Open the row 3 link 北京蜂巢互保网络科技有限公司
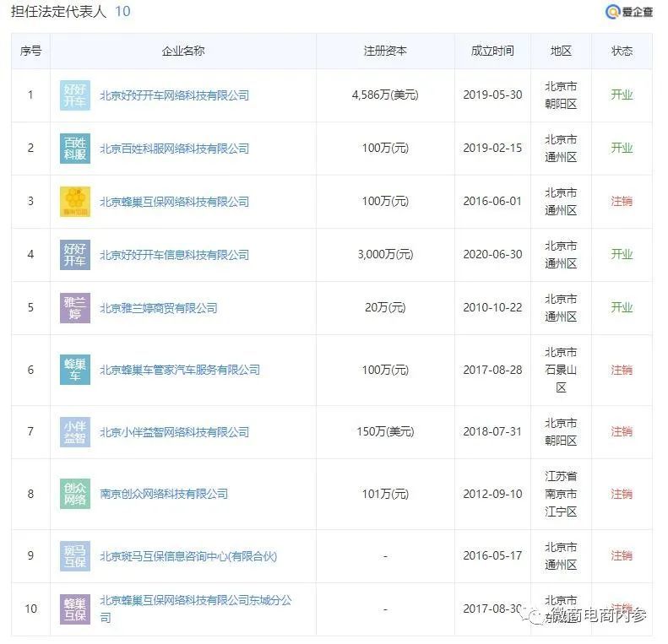The height and width of the screenshot is (644, 668). pos(174,202)
